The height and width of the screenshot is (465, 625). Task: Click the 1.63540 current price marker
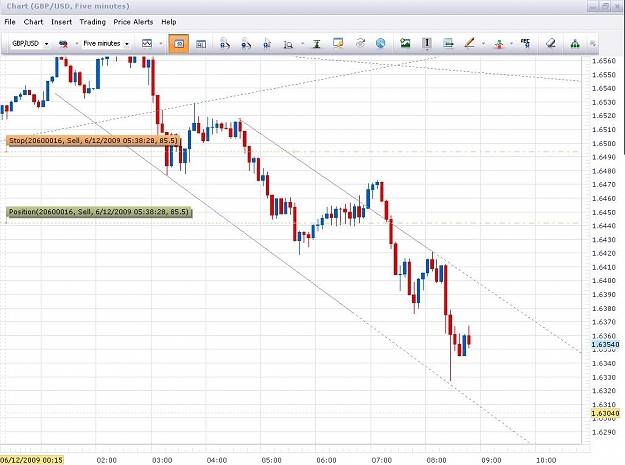(605, 345)
